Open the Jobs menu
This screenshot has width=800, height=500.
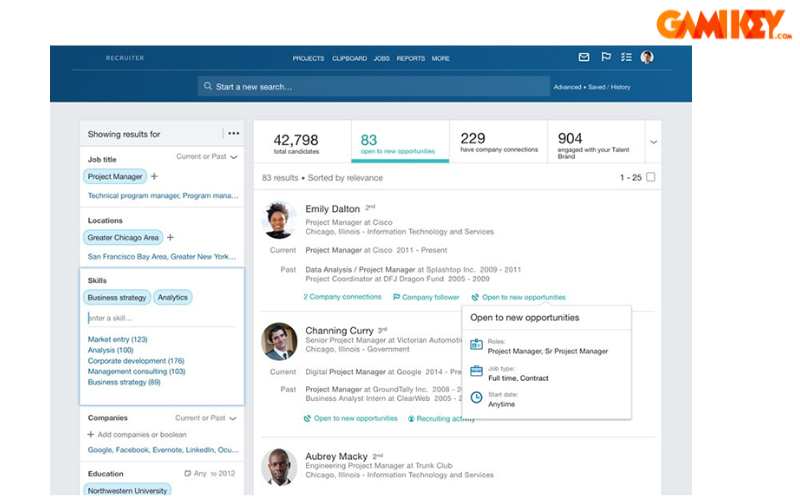pyautogui.click(x=382, y=58)
